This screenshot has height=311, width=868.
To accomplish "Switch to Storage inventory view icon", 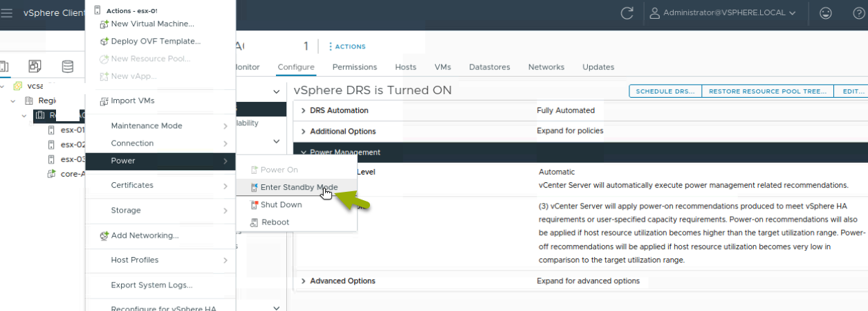I will coord(67,66).
